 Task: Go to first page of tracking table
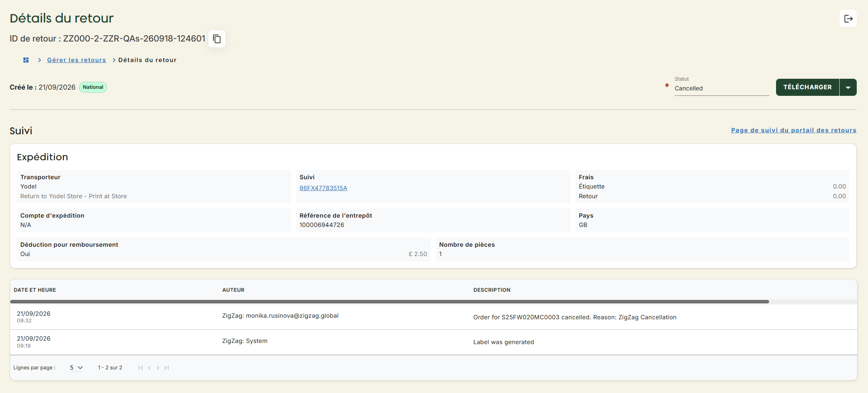point(141,368)
